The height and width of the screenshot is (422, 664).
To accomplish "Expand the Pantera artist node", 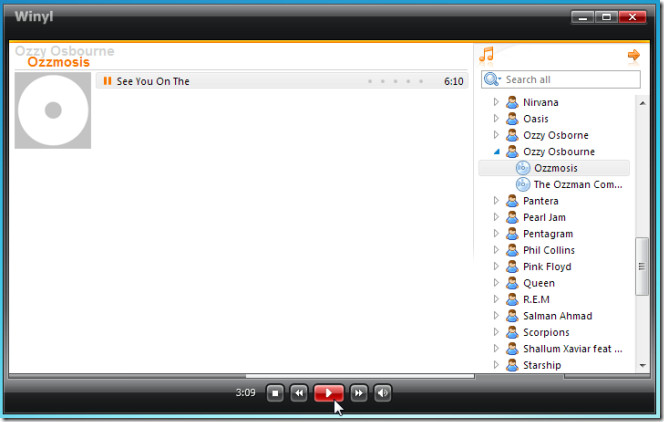I will coord(496,201).
